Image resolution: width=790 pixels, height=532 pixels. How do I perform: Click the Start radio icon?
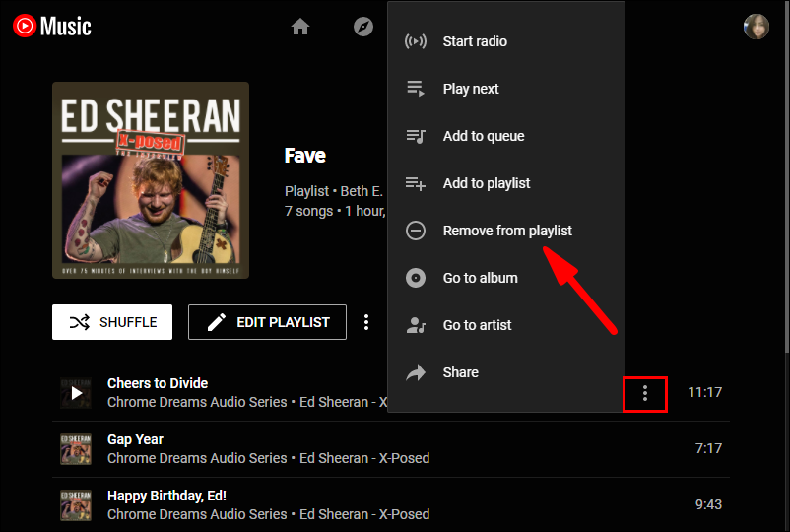416,41
